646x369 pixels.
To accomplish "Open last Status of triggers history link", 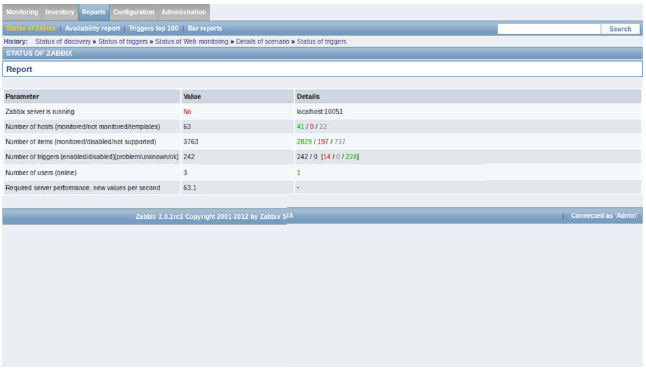I will (321, 42).
